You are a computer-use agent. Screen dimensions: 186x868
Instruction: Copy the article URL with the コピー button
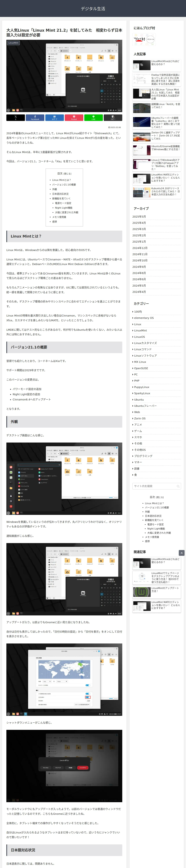(x=113, y=118)
